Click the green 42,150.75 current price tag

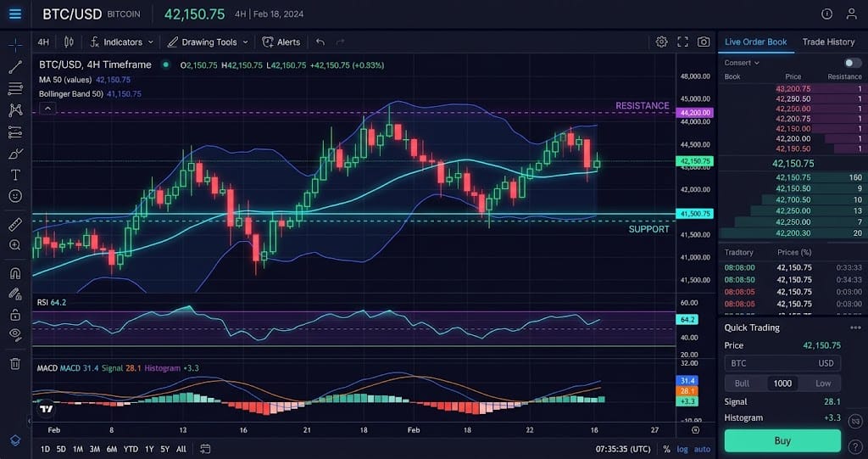coord(695,161)
